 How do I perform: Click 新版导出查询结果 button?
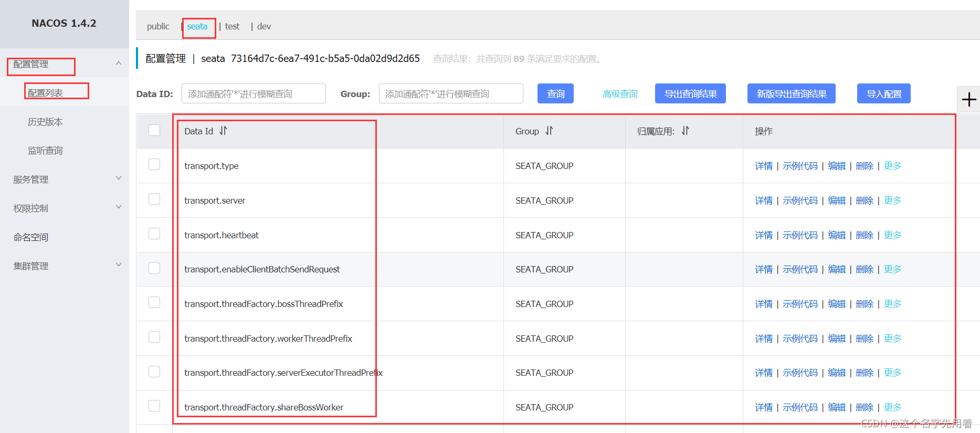792,93
